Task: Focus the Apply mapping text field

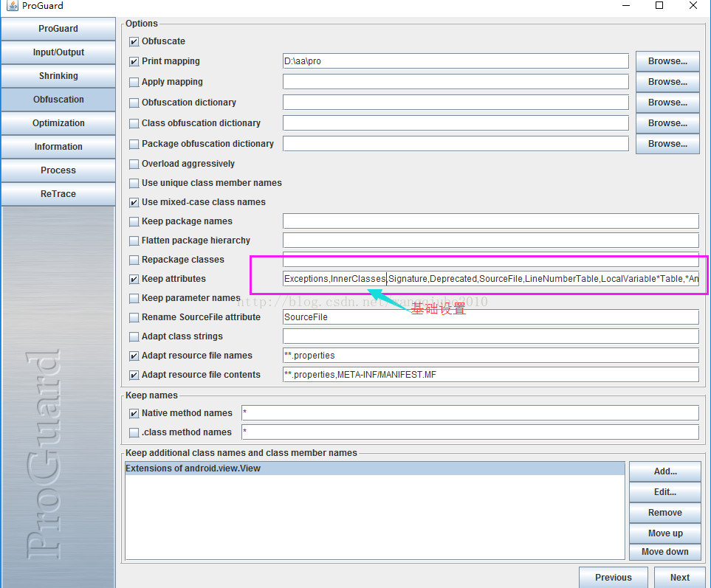Action: click(456, 82)
